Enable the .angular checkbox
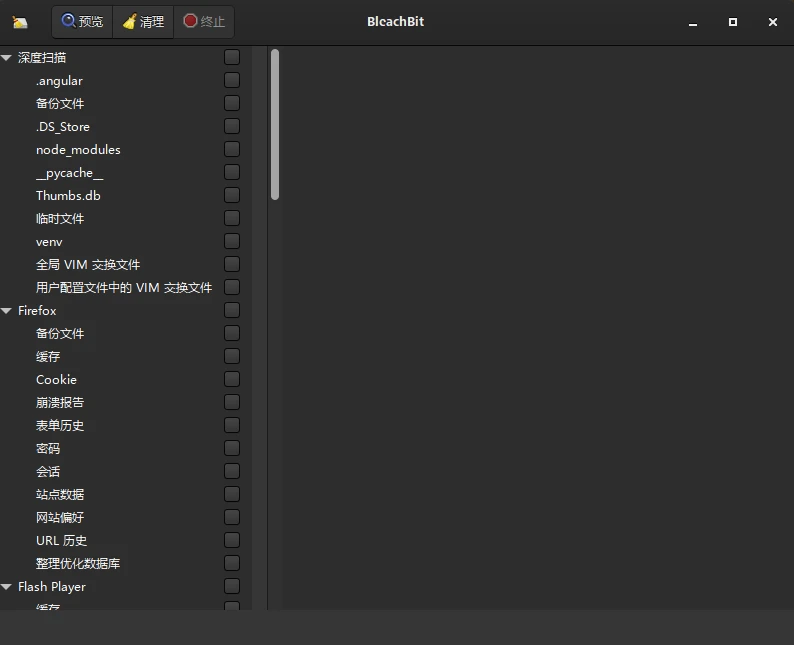 232,80
